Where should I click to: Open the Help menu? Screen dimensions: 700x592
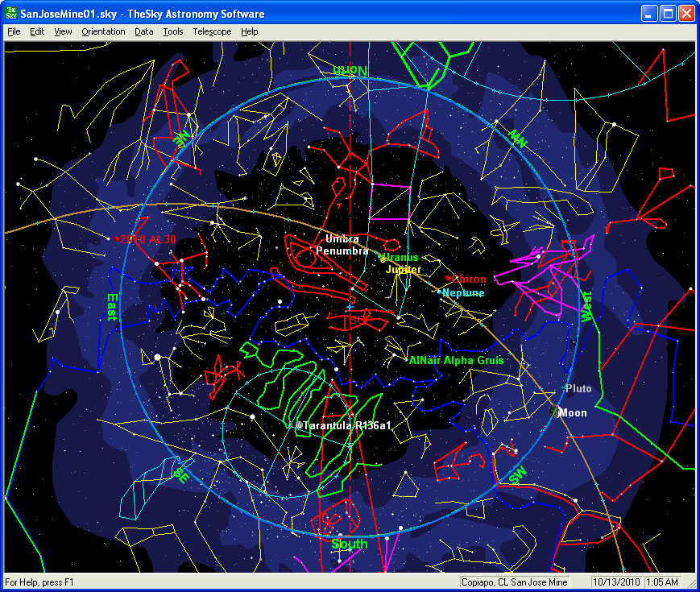[x=250, y=31]
